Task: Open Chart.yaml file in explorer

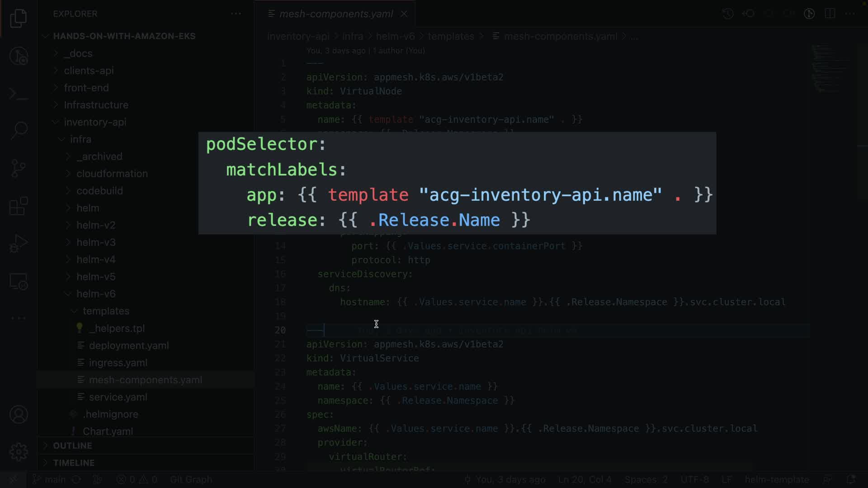Action: [108, 432]
